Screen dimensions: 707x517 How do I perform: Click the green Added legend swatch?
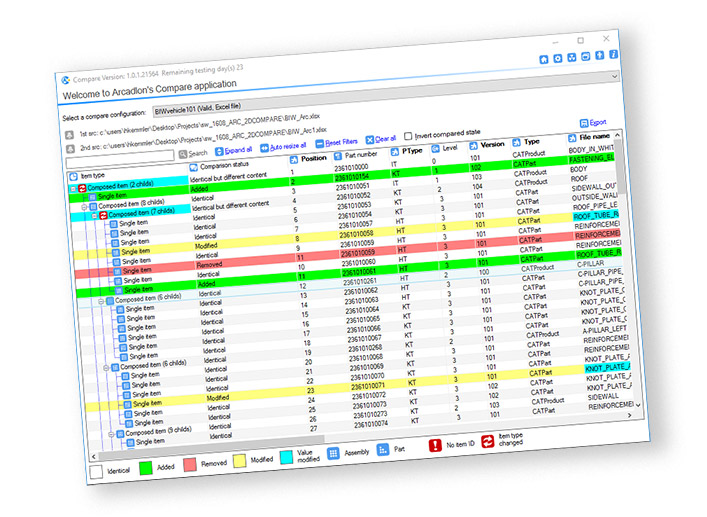(146, 468)
